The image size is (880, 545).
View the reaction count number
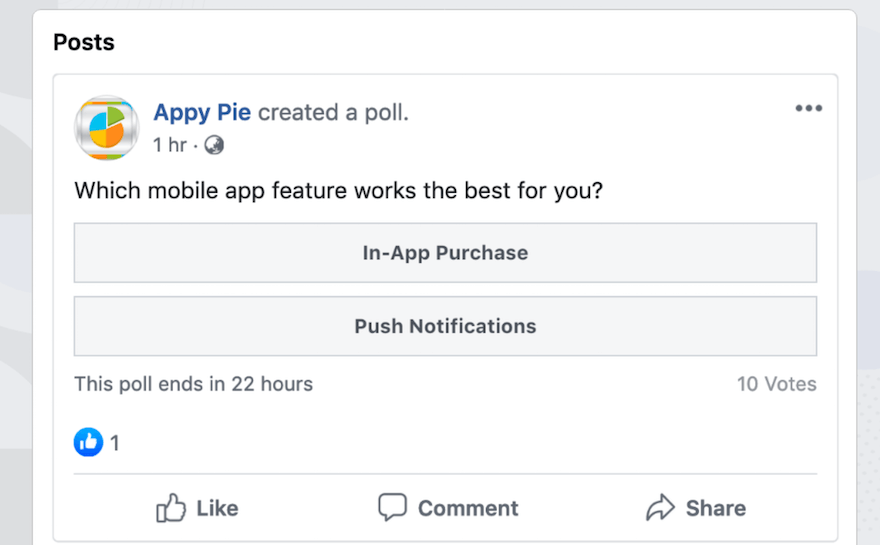tap(114, 443)
